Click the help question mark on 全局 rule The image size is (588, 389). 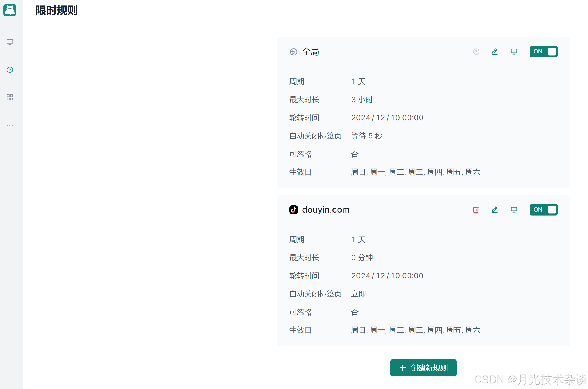pyautogui.click(x=476, y=52)
